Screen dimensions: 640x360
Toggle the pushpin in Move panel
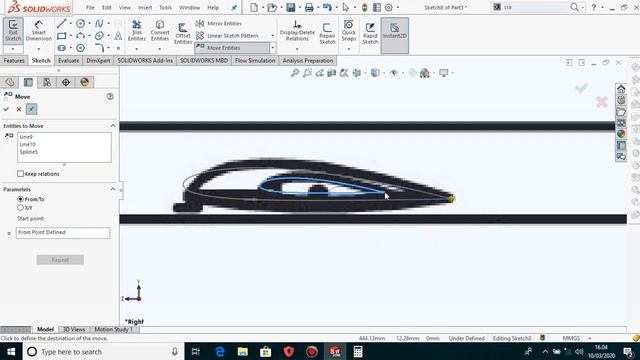pos(31,109)
